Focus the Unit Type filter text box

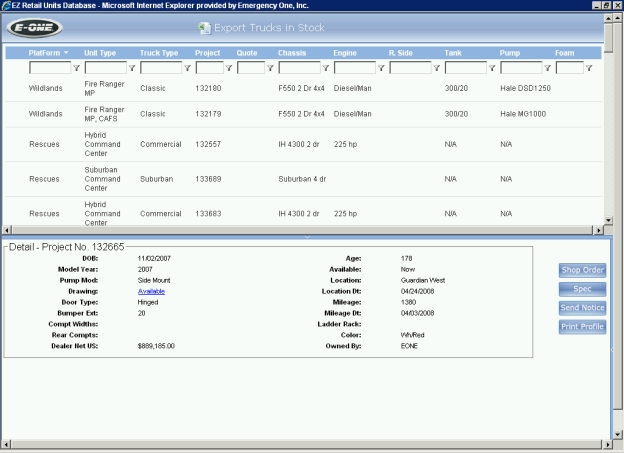pyautogui.click(x=105, y=68)
